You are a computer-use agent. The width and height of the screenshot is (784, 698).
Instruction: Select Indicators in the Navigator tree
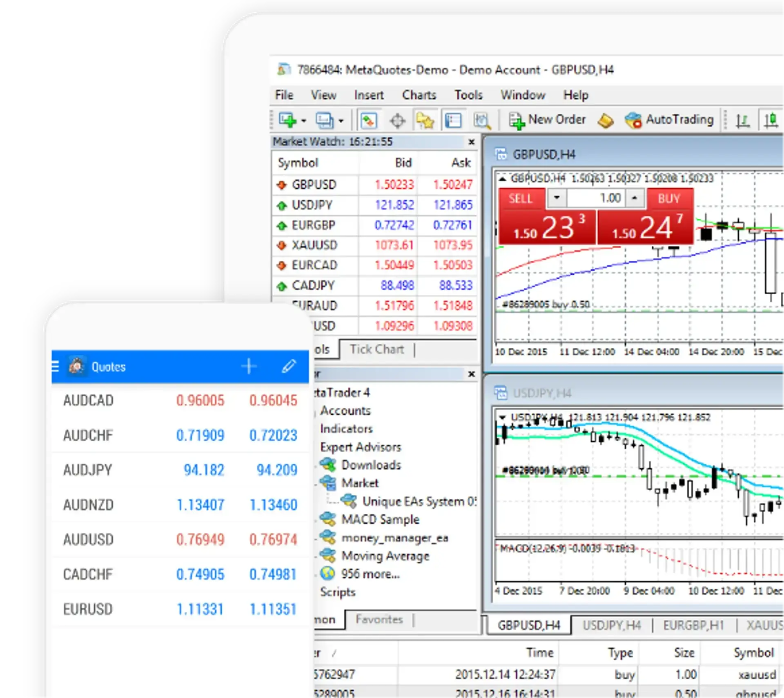click(346, 429)
